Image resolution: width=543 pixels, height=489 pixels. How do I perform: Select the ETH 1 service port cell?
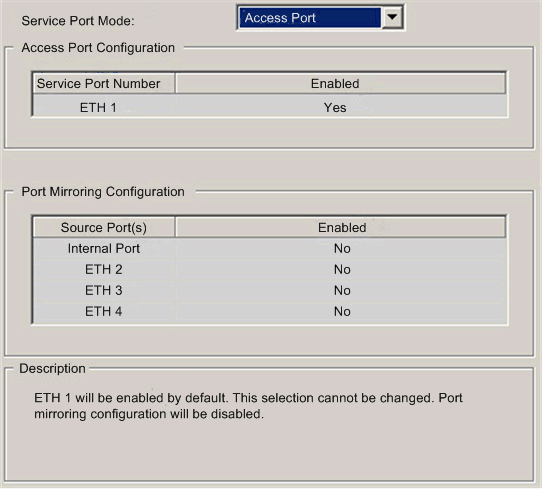tap(98, 108)
